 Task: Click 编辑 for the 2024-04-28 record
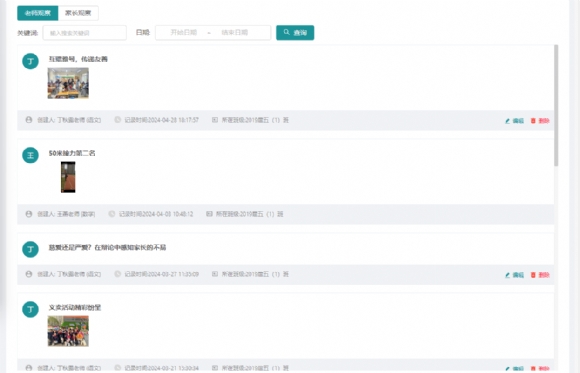pos(515,121)
